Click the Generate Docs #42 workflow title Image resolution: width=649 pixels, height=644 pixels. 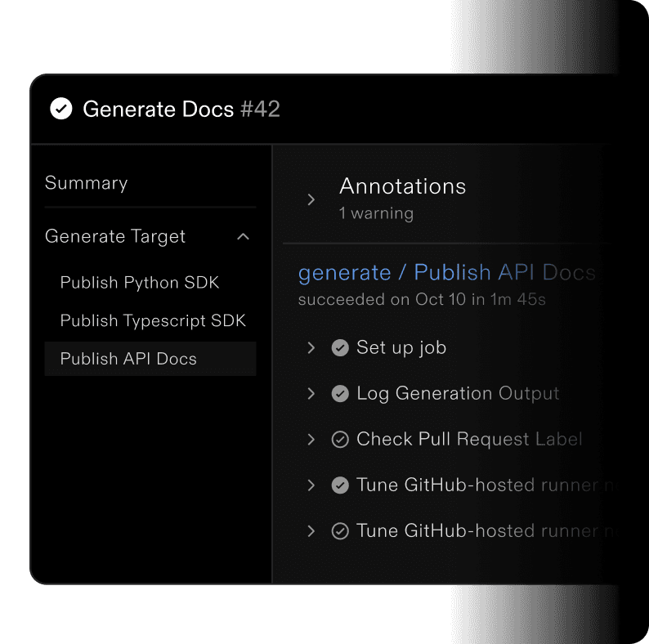click(181, 109)
